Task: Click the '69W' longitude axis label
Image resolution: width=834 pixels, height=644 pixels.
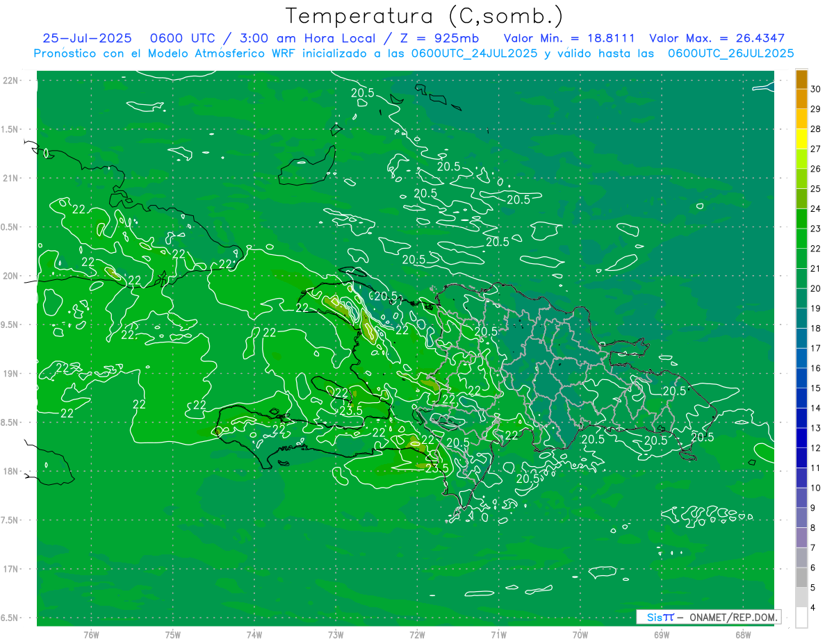Action: [x=662, y=634]
